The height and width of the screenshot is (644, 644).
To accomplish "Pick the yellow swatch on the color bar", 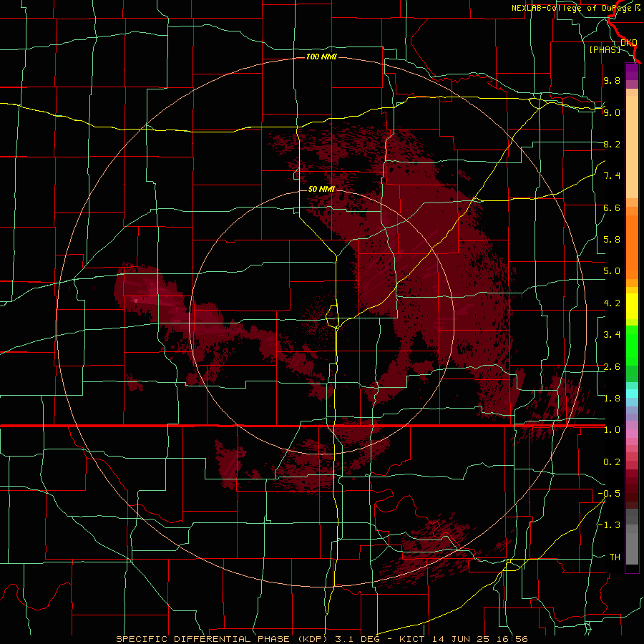I will pyautogui.click(x=632, y=306).
